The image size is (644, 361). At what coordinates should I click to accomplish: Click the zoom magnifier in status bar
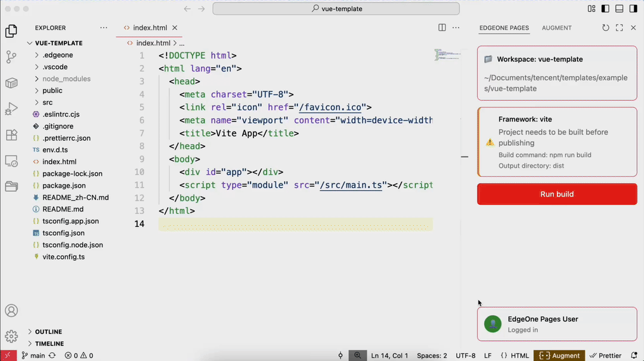[358, 355]
